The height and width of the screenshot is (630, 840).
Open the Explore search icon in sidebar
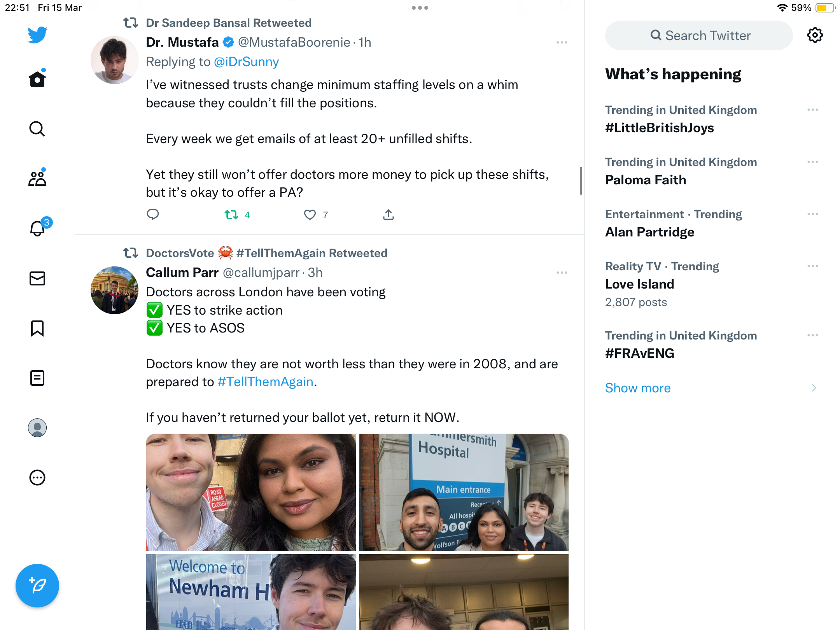pyautogui.click(x=37, y=129)
